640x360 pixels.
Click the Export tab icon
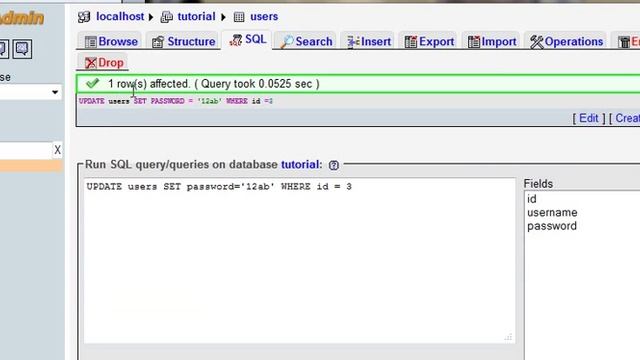pyautogui.click(x=411, y=42)
